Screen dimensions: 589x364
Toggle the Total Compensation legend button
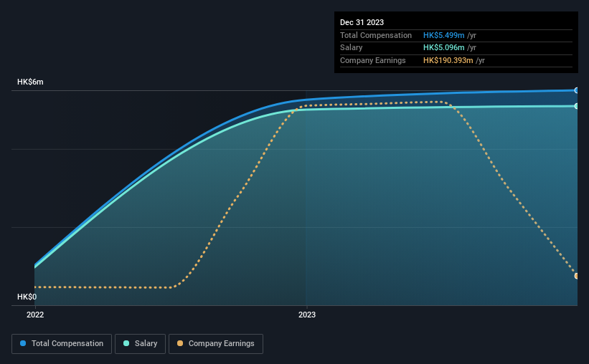(62, 344)
